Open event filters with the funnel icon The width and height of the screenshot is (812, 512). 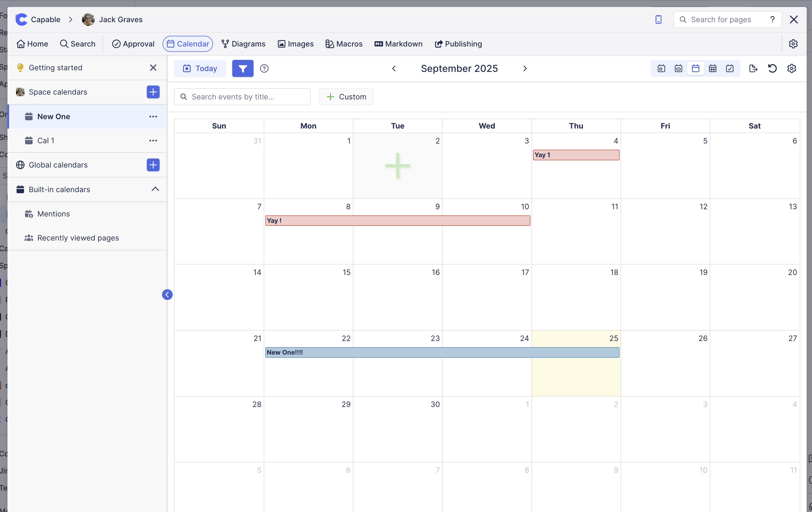point(242,68)
